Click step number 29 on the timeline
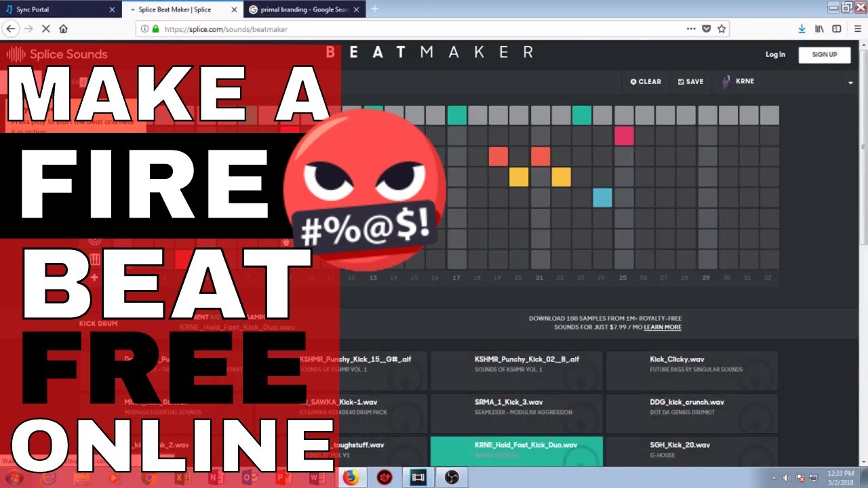This screenshot has height=488, width=868. [x=707, y=278]
